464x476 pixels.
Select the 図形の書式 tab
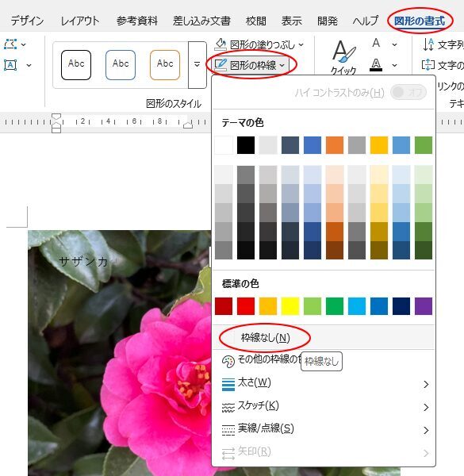[x=420, y=21]
